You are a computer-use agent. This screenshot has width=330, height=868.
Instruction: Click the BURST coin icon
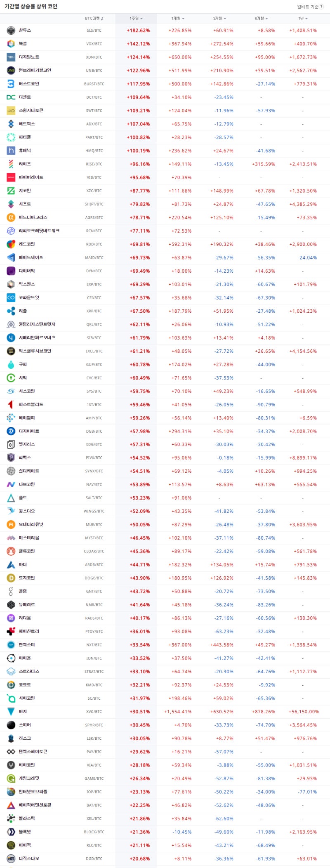coord(11,84)
